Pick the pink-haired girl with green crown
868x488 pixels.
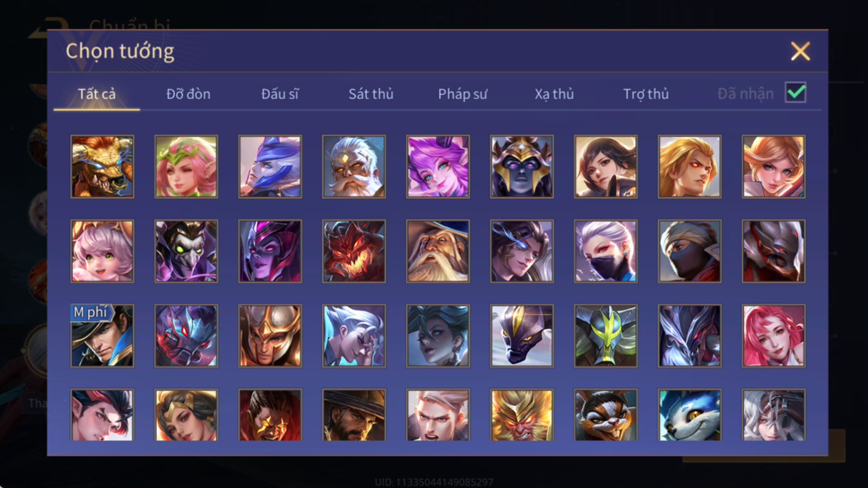coord(186,166)
